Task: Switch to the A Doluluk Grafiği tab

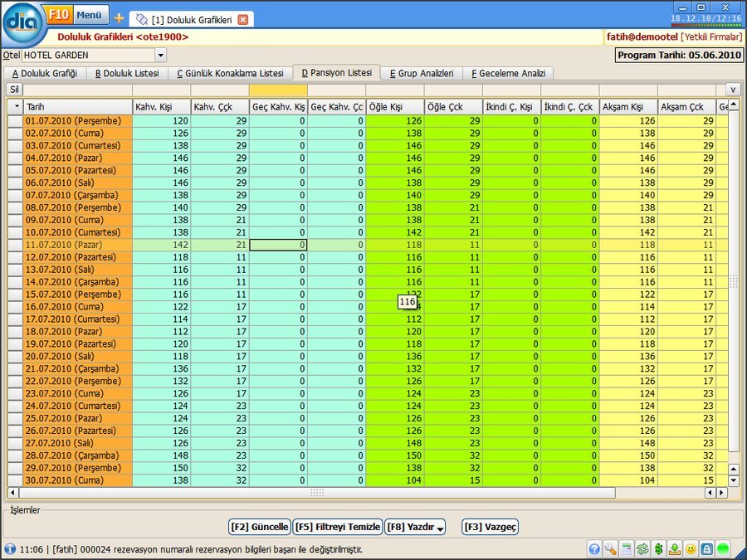Action: click(45, 73)
